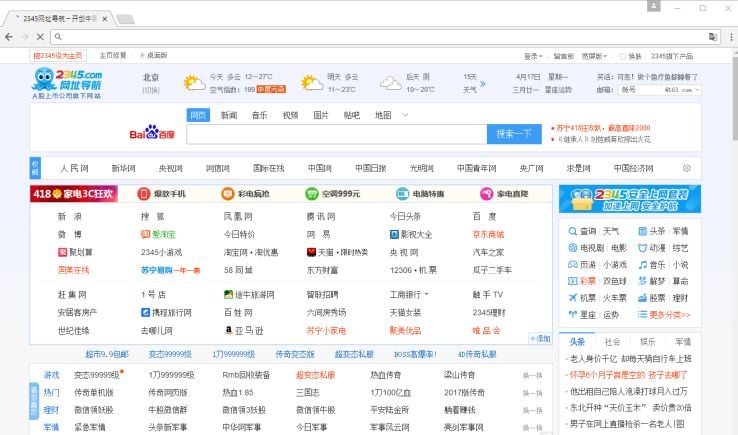Click the 星座 zodiac icon
This screenshot has width=738, height=435.
tap(572, 314)
